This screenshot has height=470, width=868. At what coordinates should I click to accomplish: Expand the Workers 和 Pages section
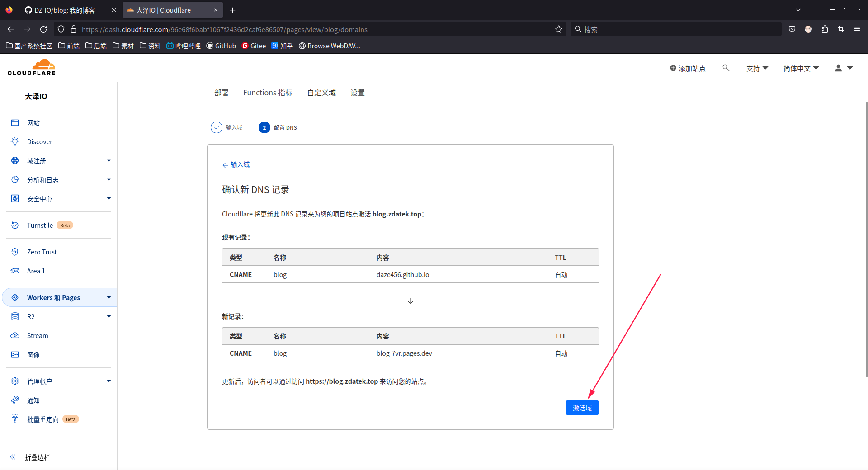(108, 297)
